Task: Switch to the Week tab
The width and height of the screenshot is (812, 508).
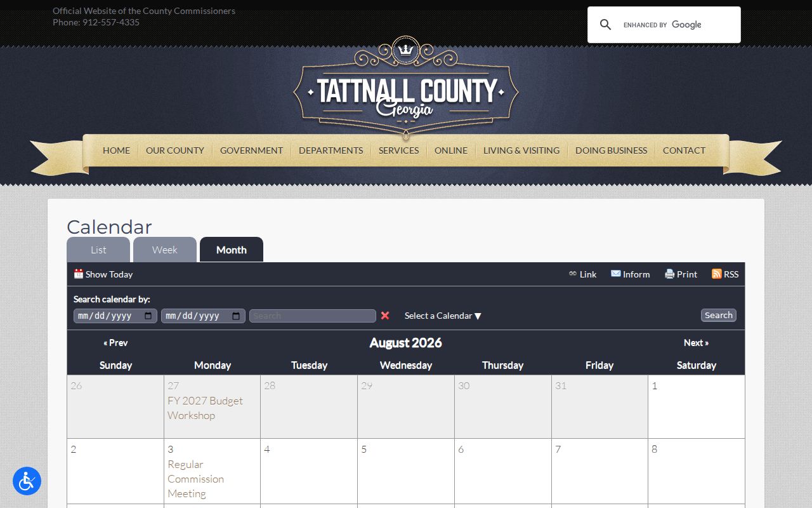Action: pos(165,250)
